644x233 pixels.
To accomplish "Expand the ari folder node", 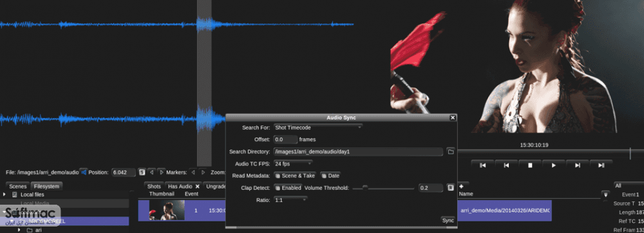I will pyautogui.click(x=19, y=230).
